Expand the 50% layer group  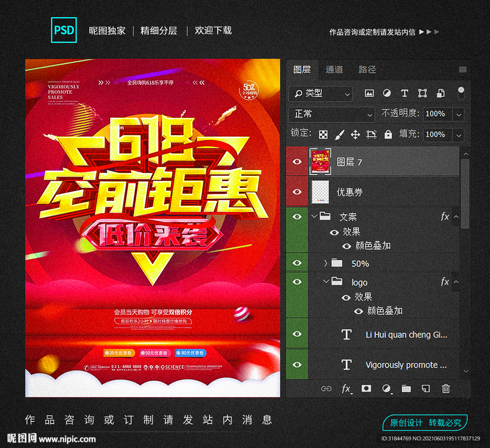point(325,263)
